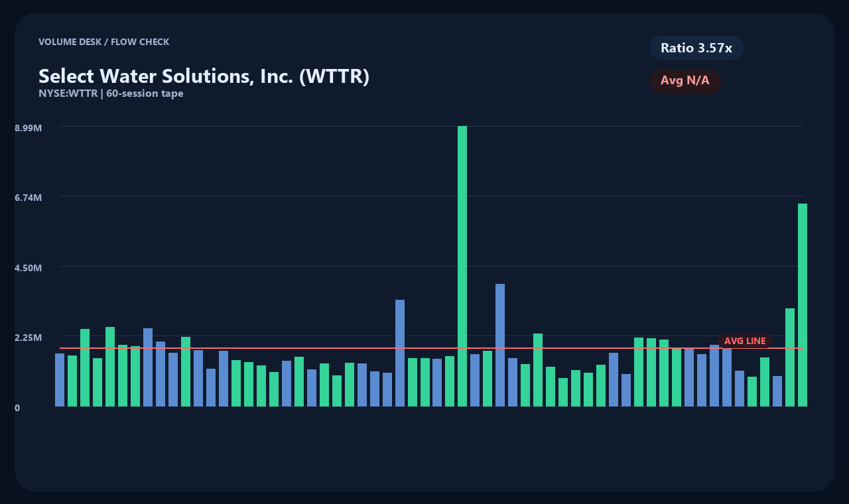The height and width of the screenshot is (504, 849).
Task: Click the 4.50M axis label
Action: 29,268
